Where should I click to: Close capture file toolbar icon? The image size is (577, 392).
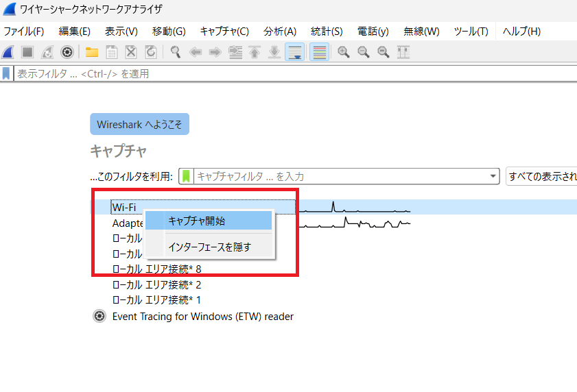(x=131, y=52)
